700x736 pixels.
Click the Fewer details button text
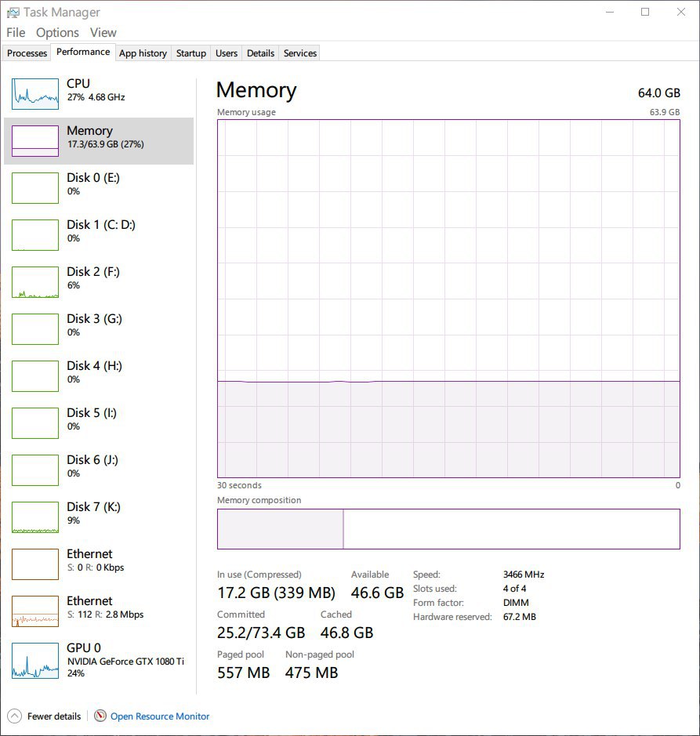tap(54, 716)
